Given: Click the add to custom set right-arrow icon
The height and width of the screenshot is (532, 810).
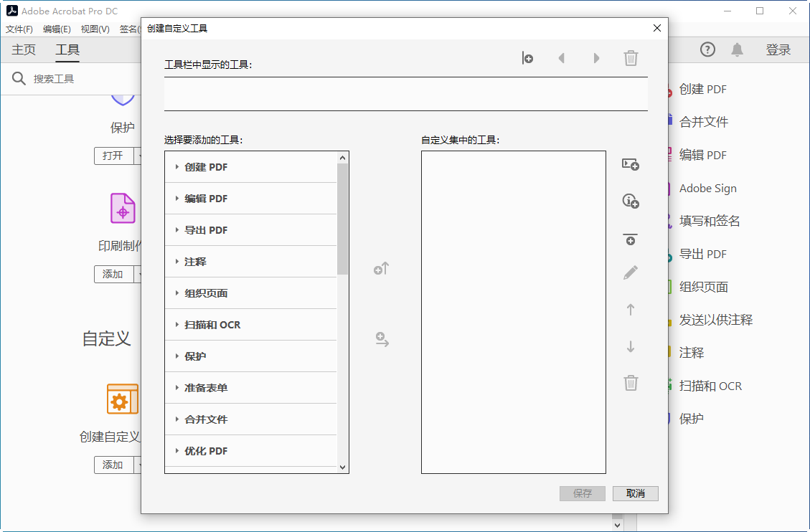Looking at the screenshot, I should tap(381, 339).
